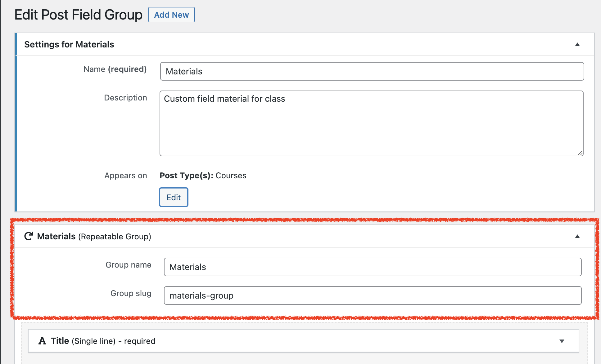Click the Settings for Materials heading
Viewport: 601px width, 364px height.
coord(69,44)
